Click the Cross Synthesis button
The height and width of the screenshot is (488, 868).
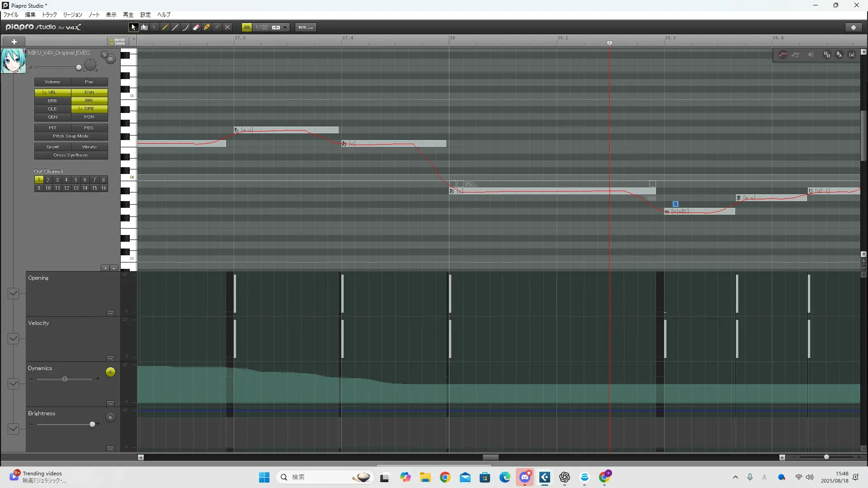(71, 155)
